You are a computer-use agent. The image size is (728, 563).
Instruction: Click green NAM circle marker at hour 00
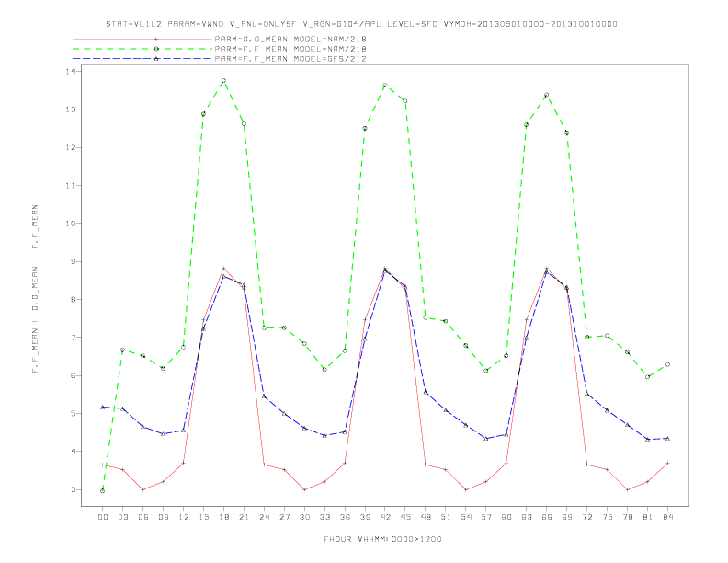tap(103, 490)
